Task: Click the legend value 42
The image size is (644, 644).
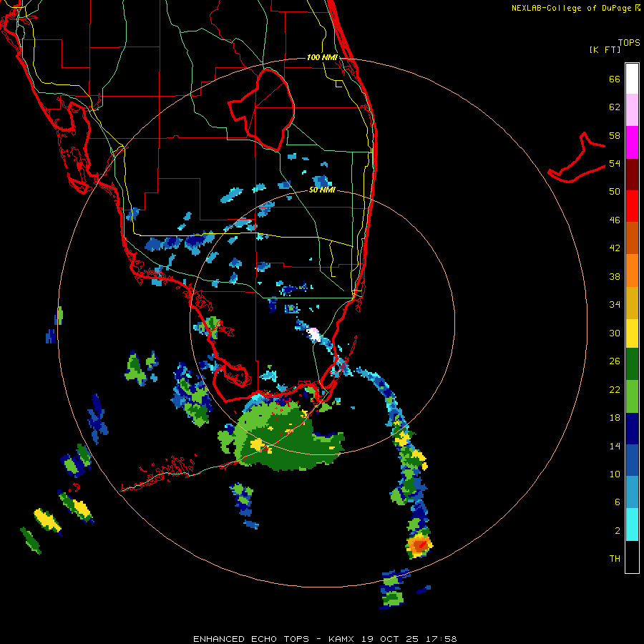Action: click(x=615, y=248)
